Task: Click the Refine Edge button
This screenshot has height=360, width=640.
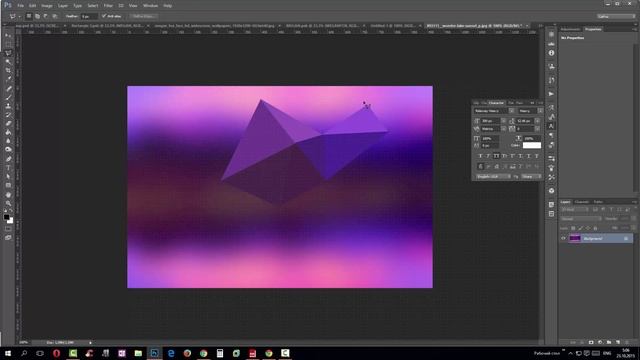Action: click(x=143, y=16)
